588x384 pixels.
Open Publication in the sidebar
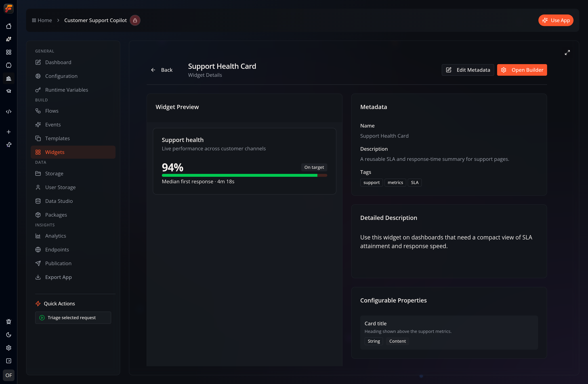tap(73, 263)
